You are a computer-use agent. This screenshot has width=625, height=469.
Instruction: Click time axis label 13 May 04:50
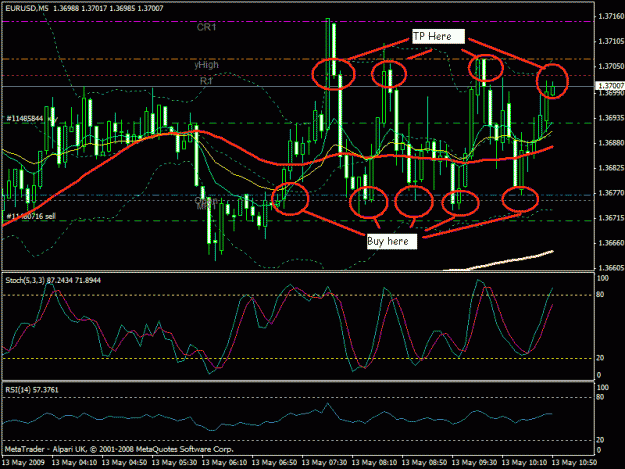point(124,462)
